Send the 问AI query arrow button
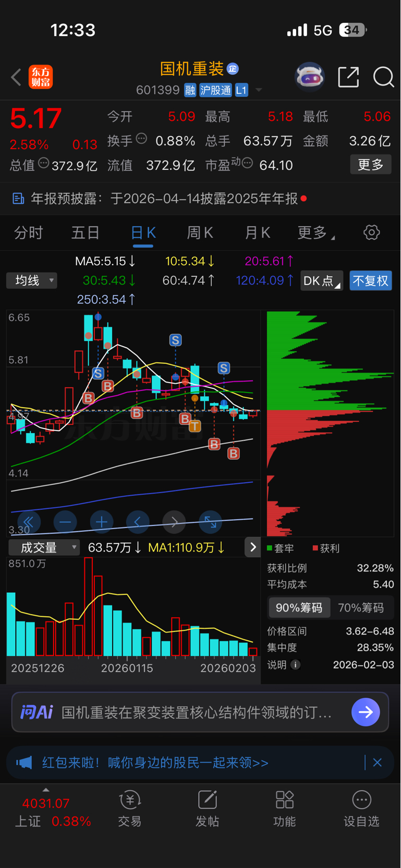 366,712
